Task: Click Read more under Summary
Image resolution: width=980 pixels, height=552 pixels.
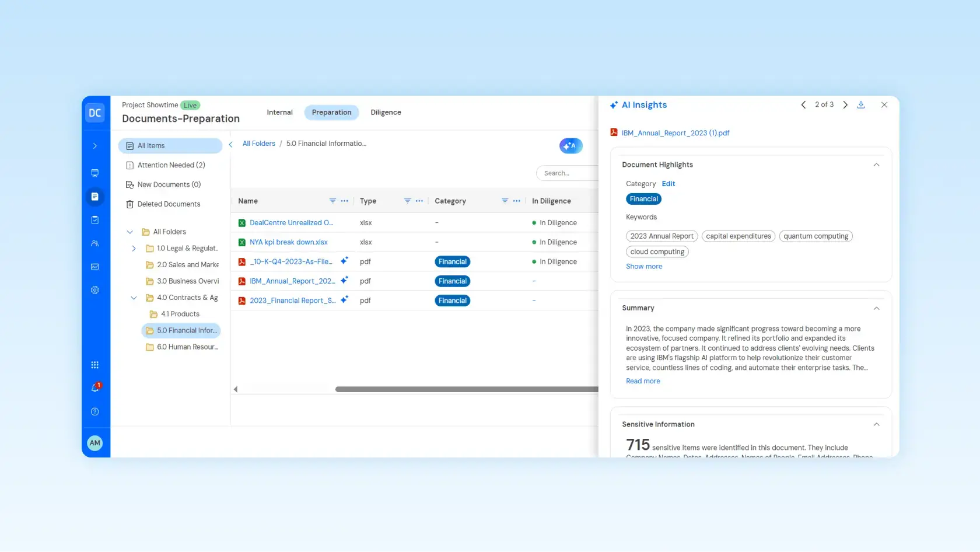Action: point(643,381)
